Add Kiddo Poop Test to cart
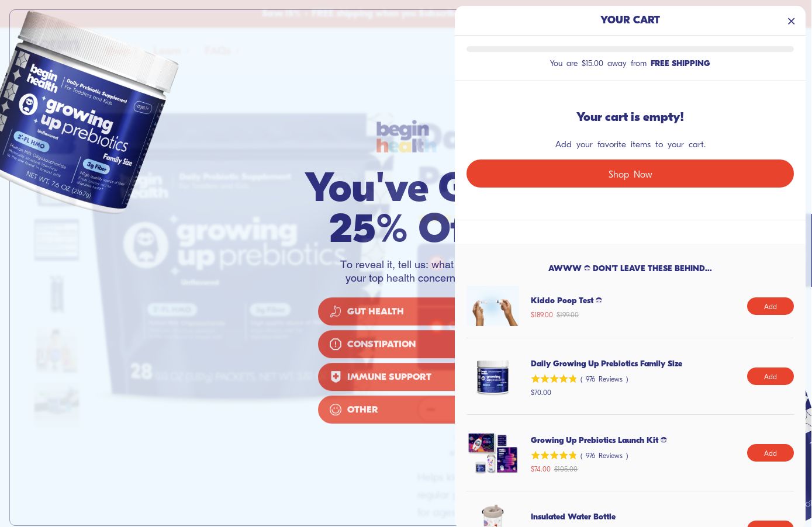This screenshot has height=527, width=812. (770, 306)
